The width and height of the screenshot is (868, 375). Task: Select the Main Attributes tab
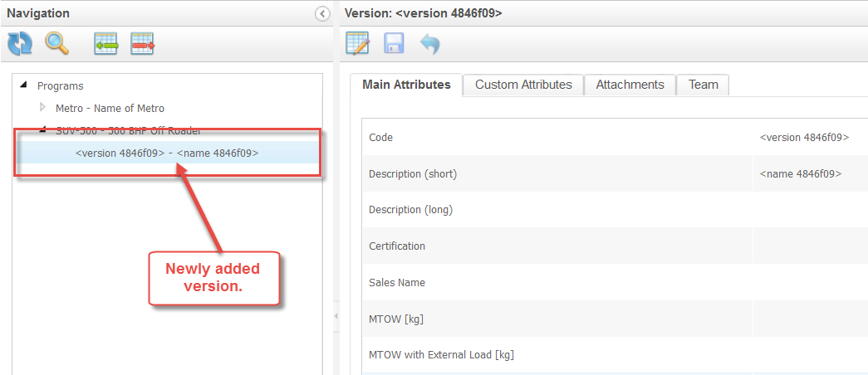pos(406,85)
